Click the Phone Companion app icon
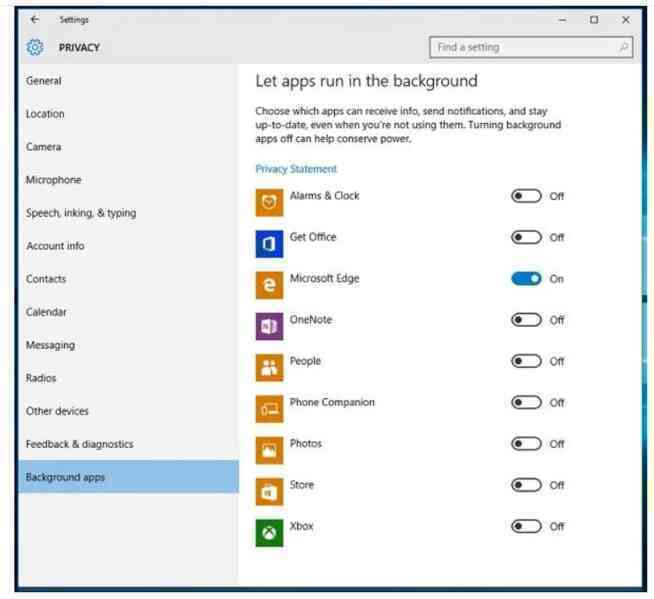 (x=269, y=409)
